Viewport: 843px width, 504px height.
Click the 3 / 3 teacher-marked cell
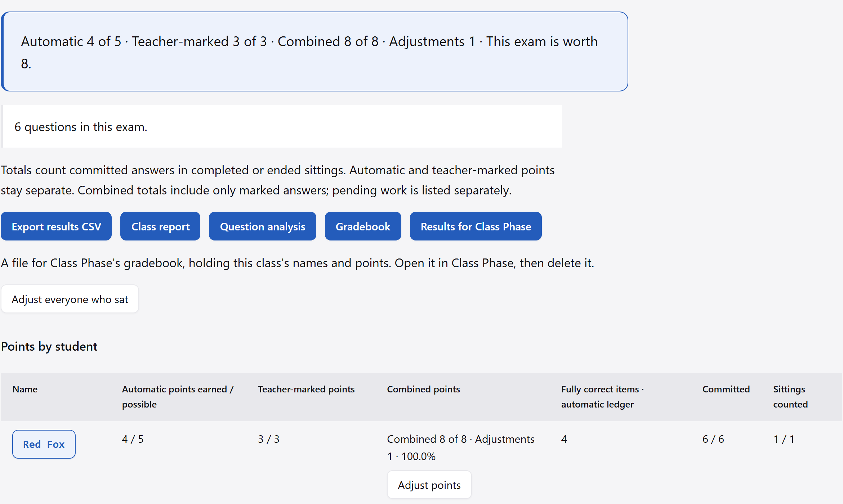pos(269,439)
